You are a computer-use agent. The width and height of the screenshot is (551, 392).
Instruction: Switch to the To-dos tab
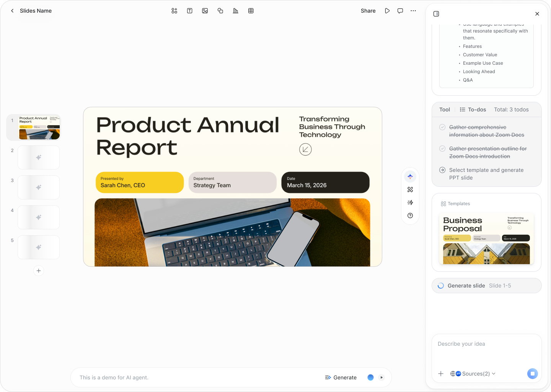pos(473,109)
